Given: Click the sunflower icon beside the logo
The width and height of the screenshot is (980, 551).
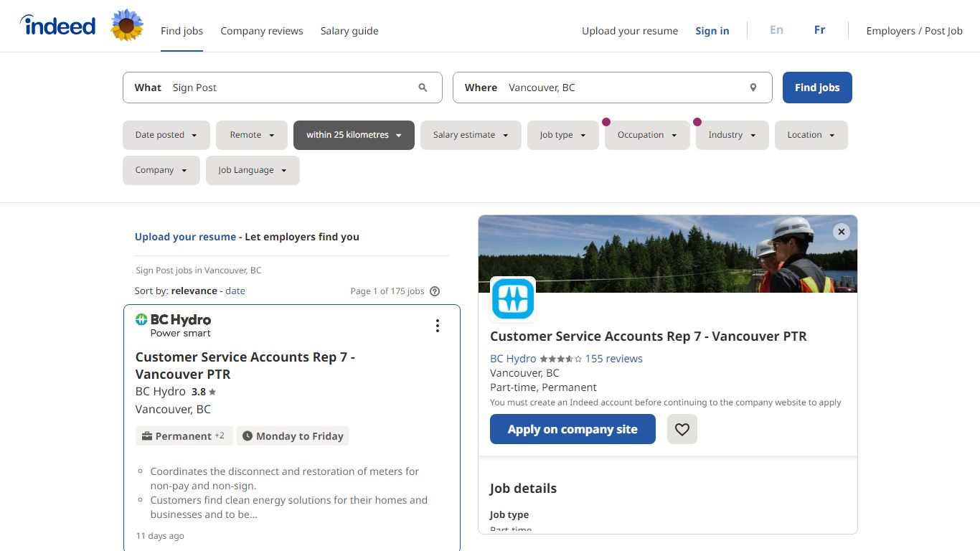Looking at the screenshot, I should click(x=127, y=26).
